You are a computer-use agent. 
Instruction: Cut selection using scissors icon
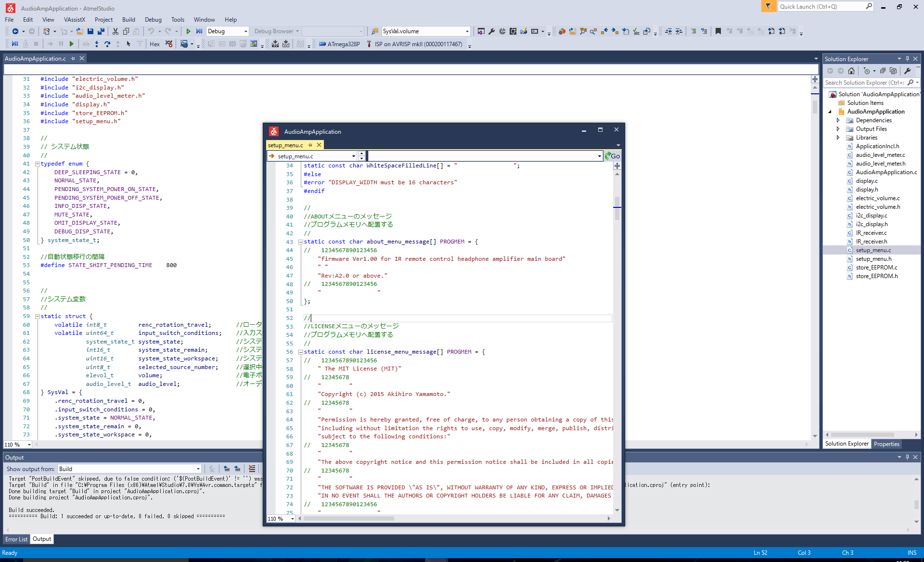tap(115, 31)
